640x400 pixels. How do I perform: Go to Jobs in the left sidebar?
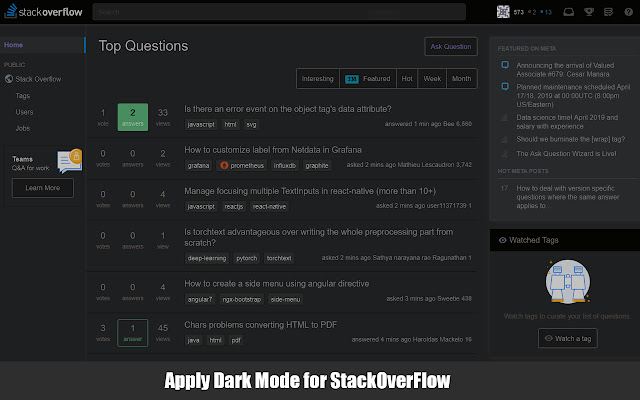(23, 128)
